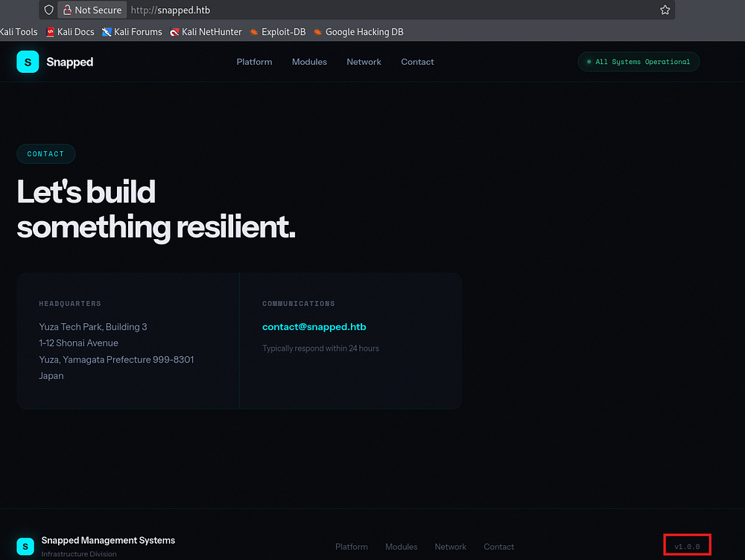Click the footer Platform link

pyautogui.click(x=352, y=547)
